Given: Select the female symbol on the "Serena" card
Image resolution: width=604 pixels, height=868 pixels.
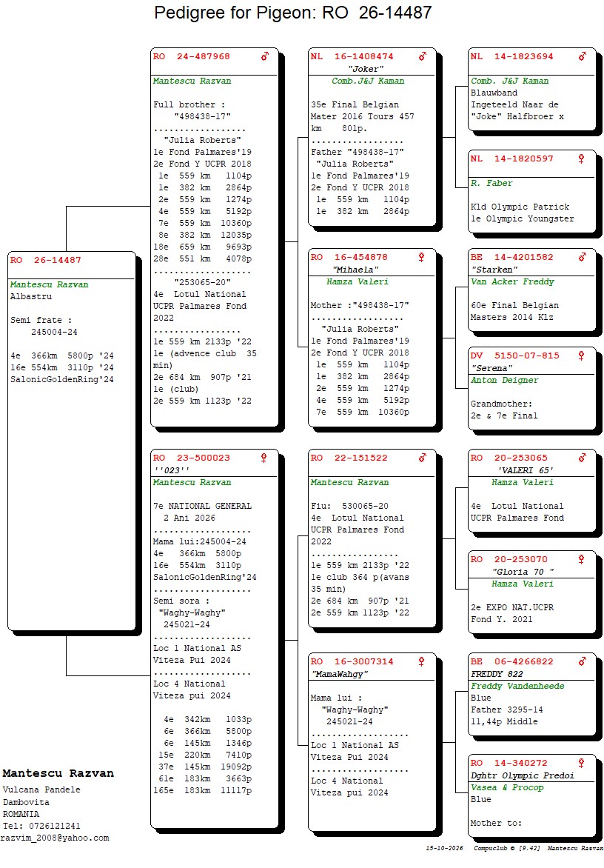Looking at the screenshot, I should (x=581, y=355).
